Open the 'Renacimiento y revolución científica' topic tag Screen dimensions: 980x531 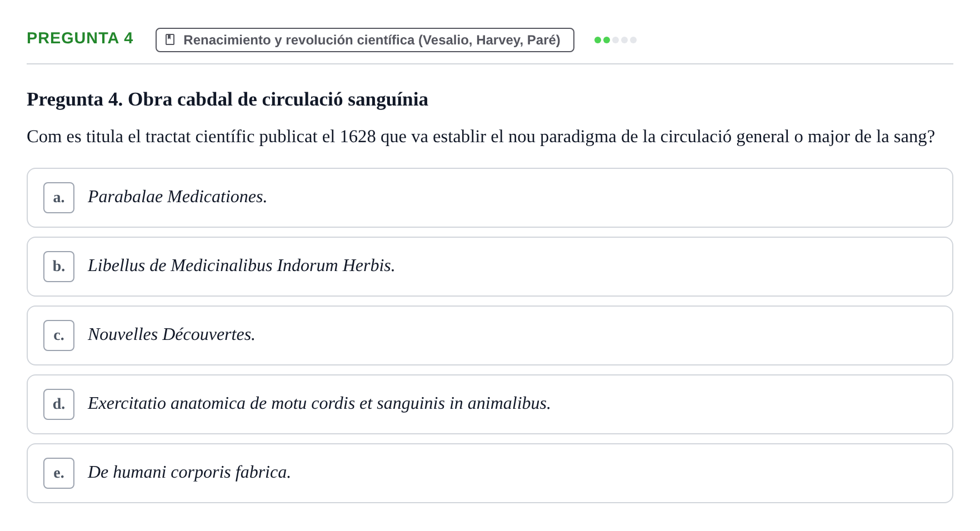[x=365, y=40]
